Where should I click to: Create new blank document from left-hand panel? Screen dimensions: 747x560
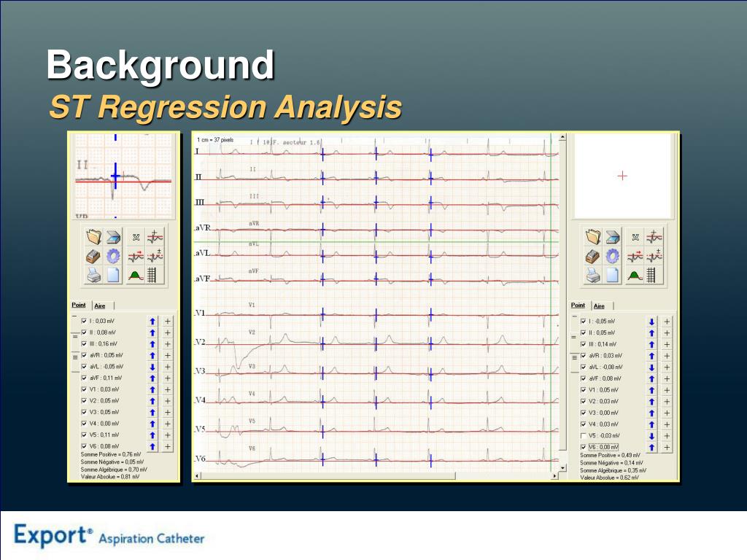click(x=113, y=275)
